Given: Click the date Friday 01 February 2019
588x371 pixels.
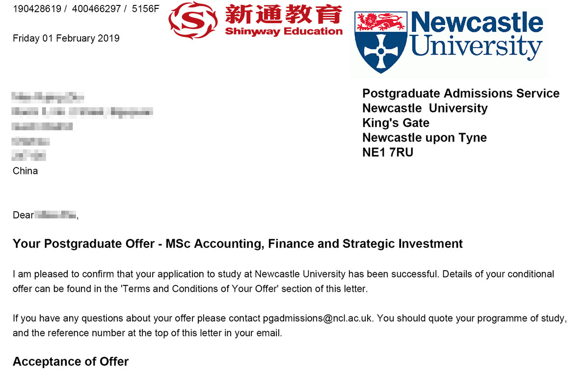Looking at the screenshot, I should (x=66, y=38).
